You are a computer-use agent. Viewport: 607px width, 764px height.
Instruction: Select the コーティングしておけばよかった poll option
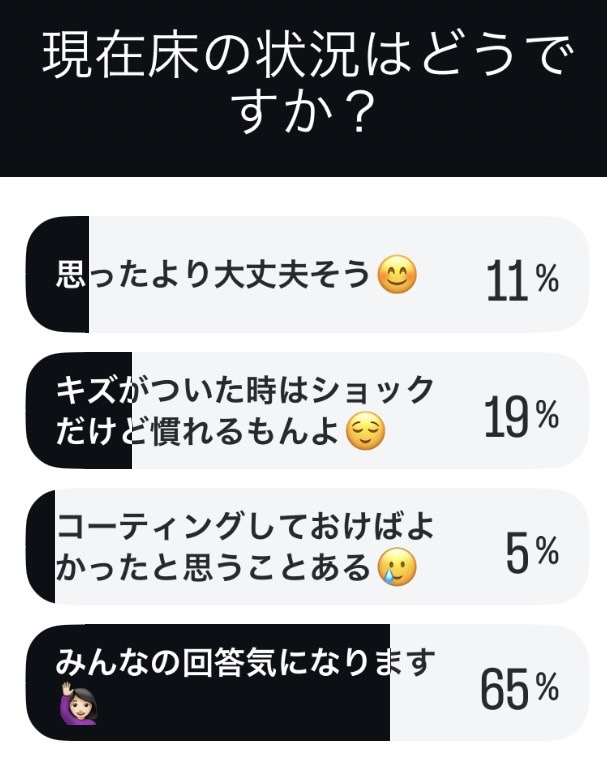point(307,547)
